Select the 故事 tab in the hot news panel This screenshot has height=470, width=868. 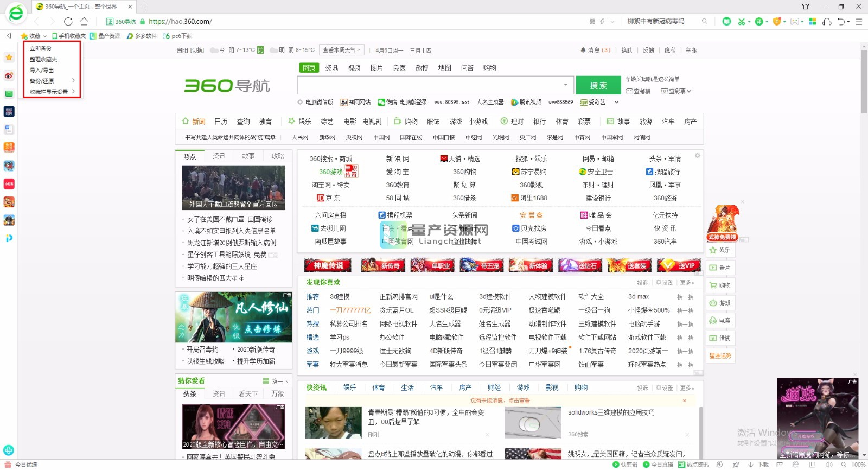point(248,156)
